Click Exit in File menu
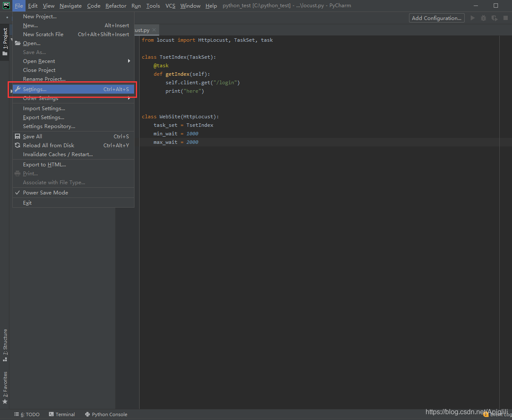512x420 pixels. pyautogui.click(x=73, y=203)
